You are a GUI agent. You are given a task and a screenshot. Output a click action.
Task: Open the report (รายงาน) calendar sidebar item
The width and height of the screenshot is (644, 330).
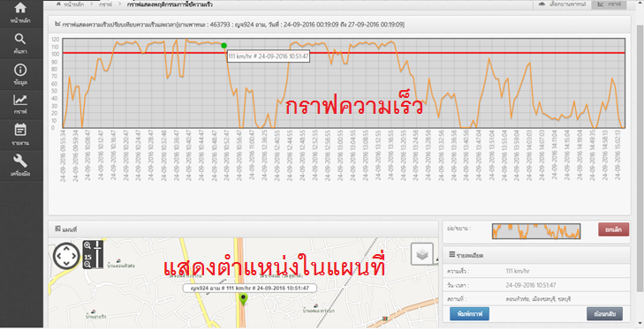pos(20,135)
